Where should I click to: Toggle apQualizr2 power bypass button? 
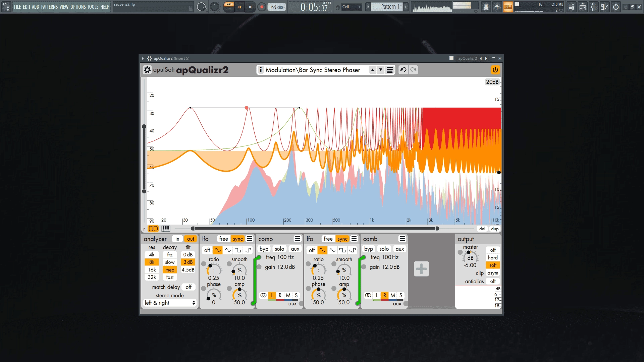495,70
